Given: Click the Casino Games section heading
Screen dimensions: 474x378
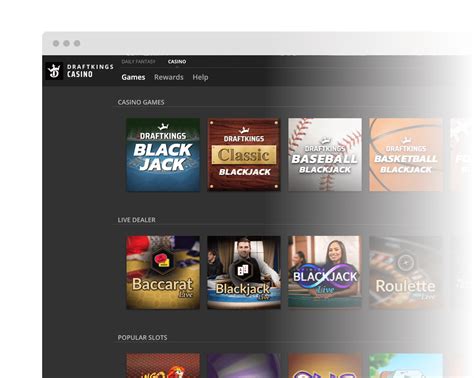Looking at the screenshot, I should pyautogui.click(x=141, y=102).
